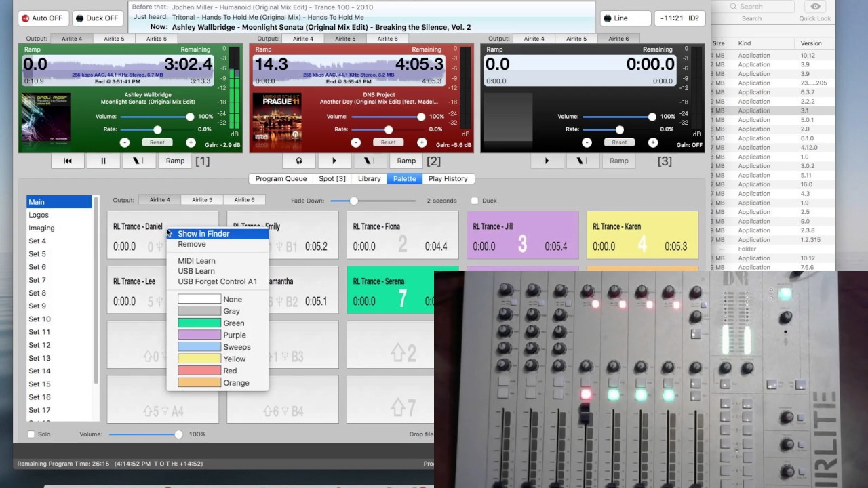Choose Show in Finder from context menu

point(217,234)
